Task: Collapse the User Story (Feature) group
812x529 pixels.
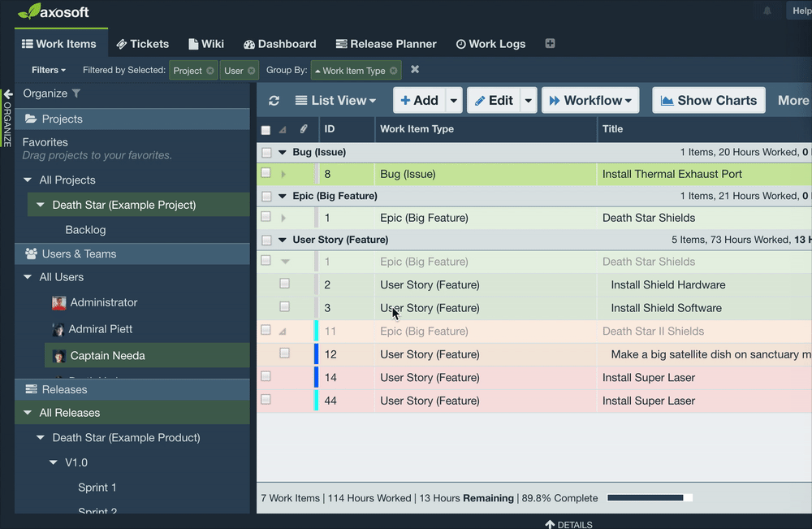Action: pos(283,240)
